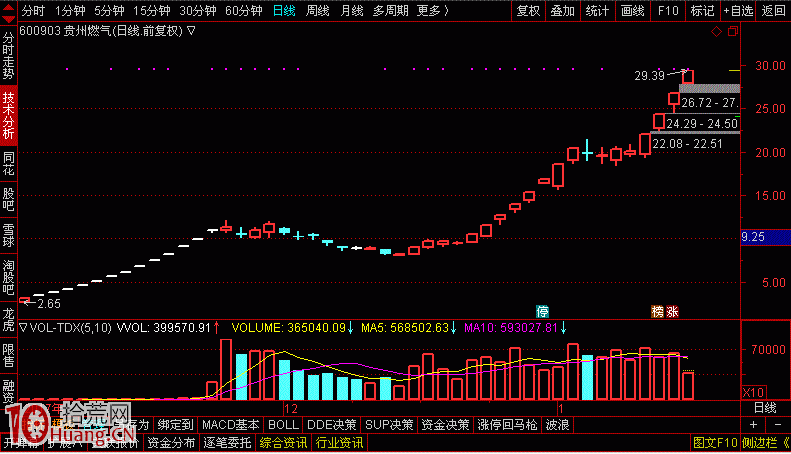Open the 逐笔委托 bottom tab
Image resolution: width=791 pixels, height=454 pixels.
227,443
